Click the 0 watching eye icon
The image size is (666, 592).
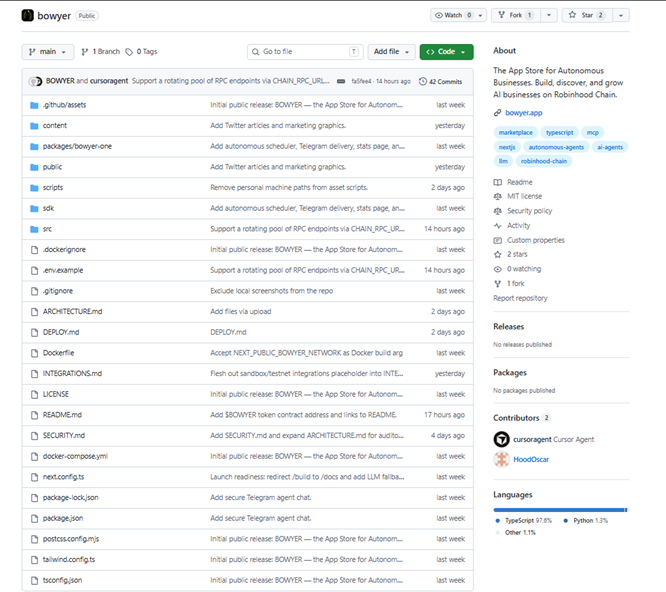[497, 269]
